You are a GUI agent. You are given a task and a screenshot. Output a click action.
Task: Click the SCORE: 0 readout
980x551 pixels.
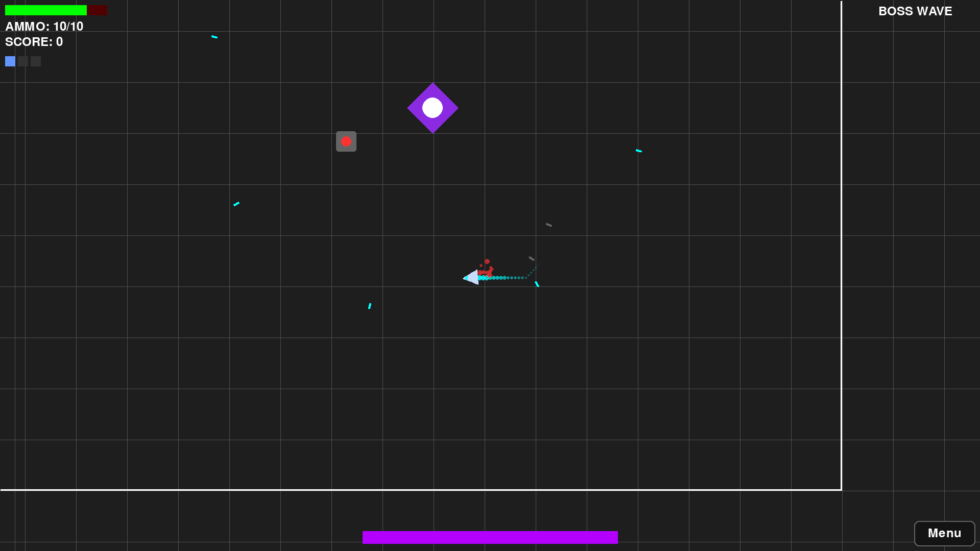(x=34, y=42)
